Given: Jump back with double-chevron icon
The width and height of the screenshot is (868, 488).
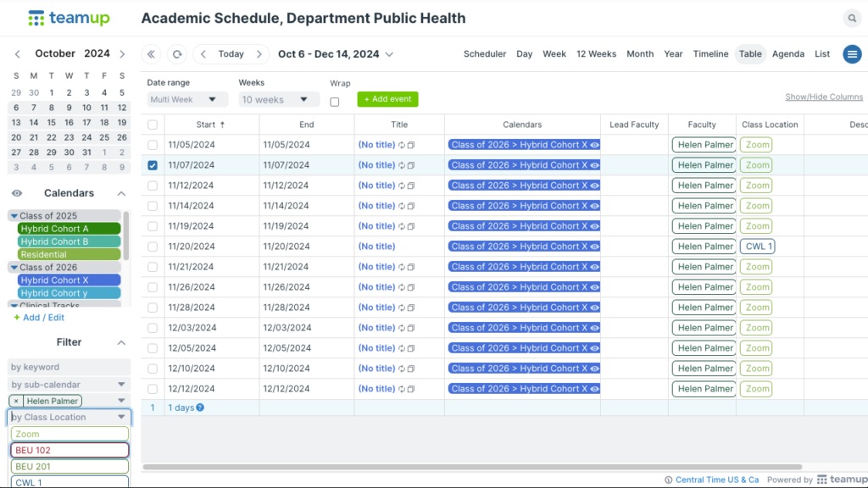Looking at the screenshot, I should tap(151, 54).
